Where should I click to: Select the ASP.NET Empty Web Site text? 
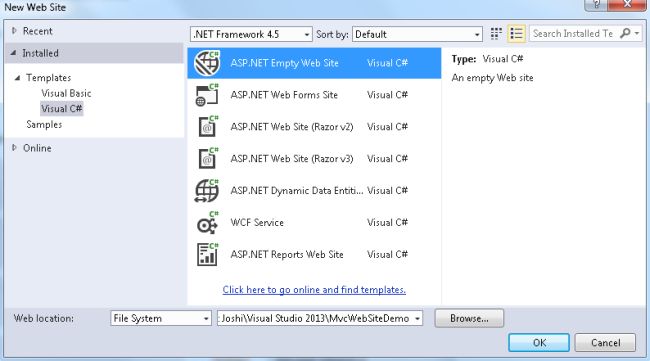pos(284,63)
